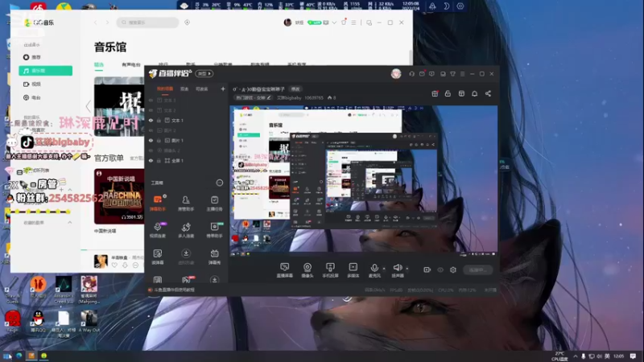This screenshot has height=362, width=644.
Task: Click QQ Music search input field
Action: point(148,23)
